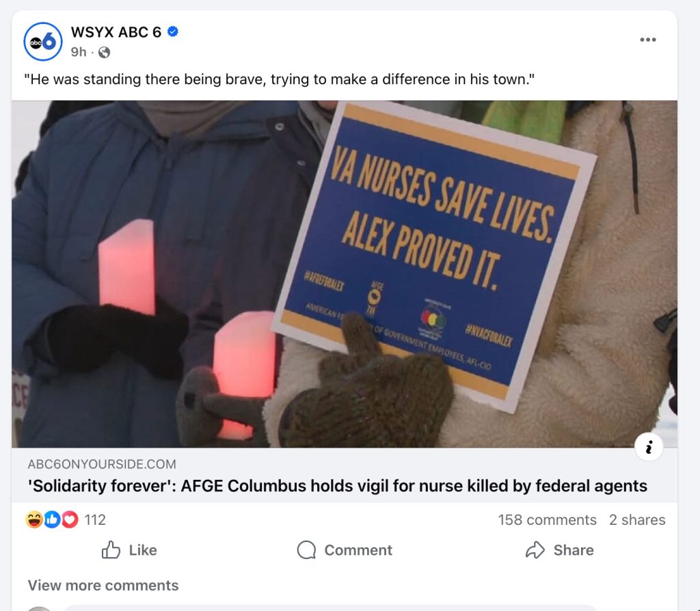This screenshot has width=700, height=611.
Task: Click the haha reaction emoji icon
Action: pos(34,520)
